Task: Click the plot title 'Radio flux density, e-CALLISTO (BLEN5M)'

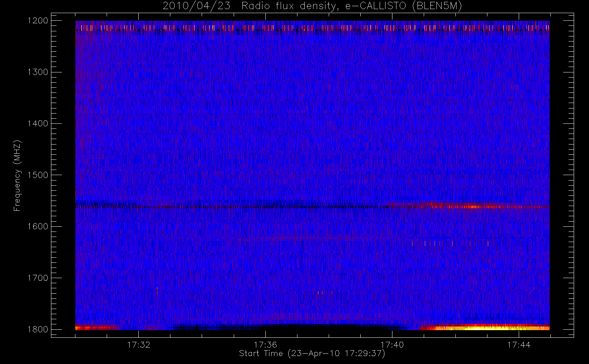Action: point(352,6)
